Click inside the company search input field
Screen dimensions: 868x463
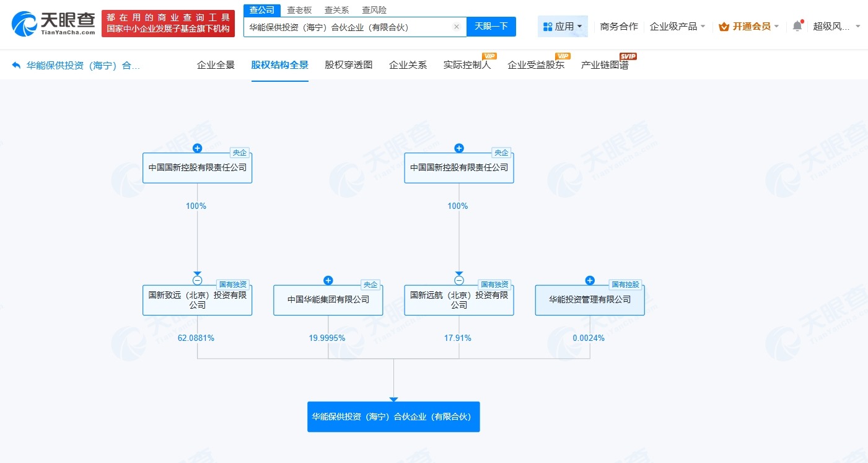(347, 27)
